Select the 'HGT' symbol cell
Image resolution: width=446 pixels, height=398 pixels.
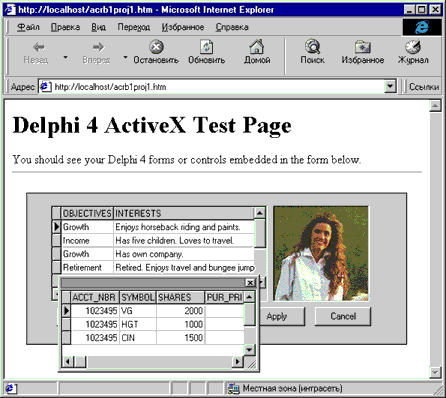coord(138,324)
